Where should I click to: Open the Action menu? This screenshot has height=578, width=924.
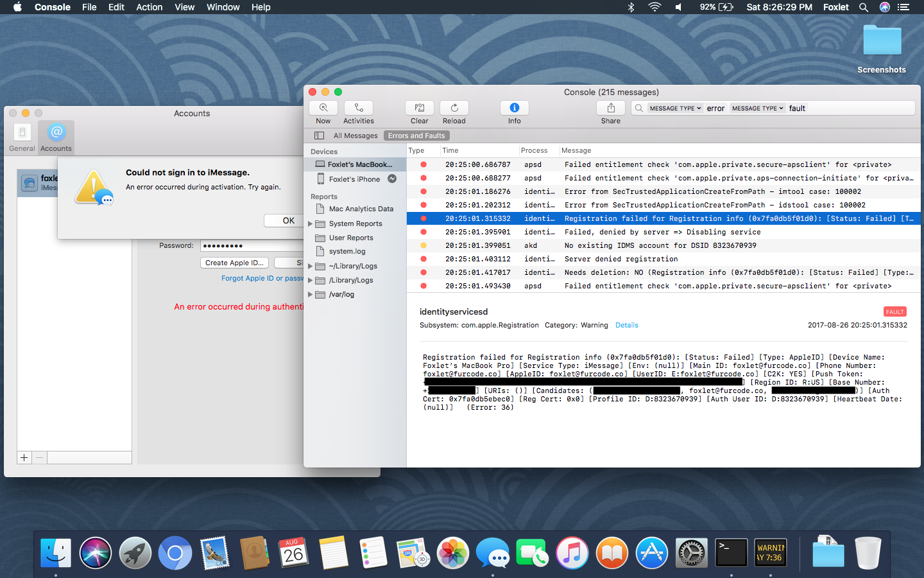(150, 7)
